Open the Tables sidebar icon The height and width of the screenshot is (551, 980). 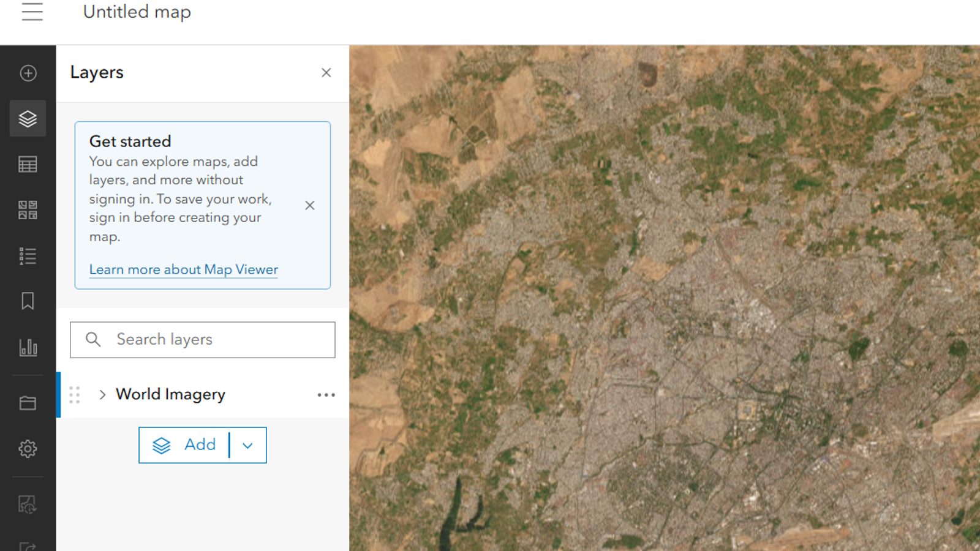click(28, 164)
